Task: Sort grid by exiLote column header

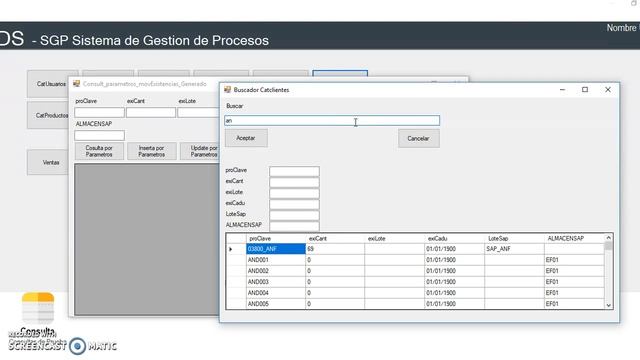Action: point(395,238)
